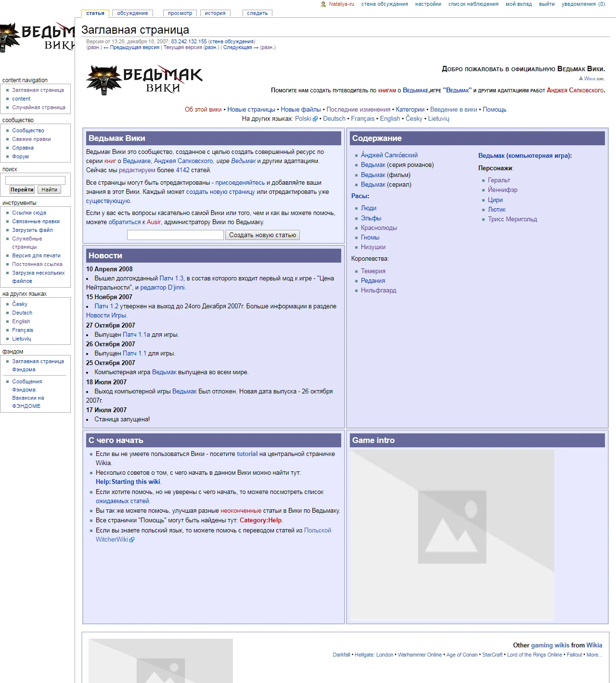Viewport: 616px width, 683px height.
Task: Open Свежие правки in sidebar
Action: (x=32, y=139)
